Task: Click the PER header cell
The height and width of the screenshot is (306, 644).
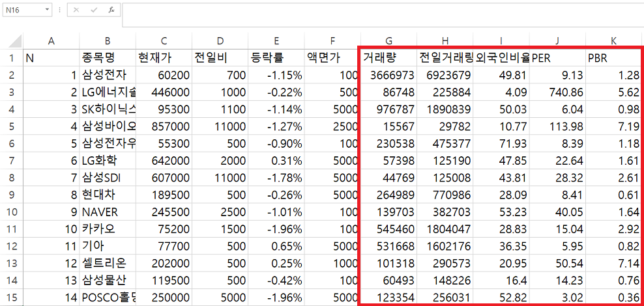Action: click(x=558, y=58)
